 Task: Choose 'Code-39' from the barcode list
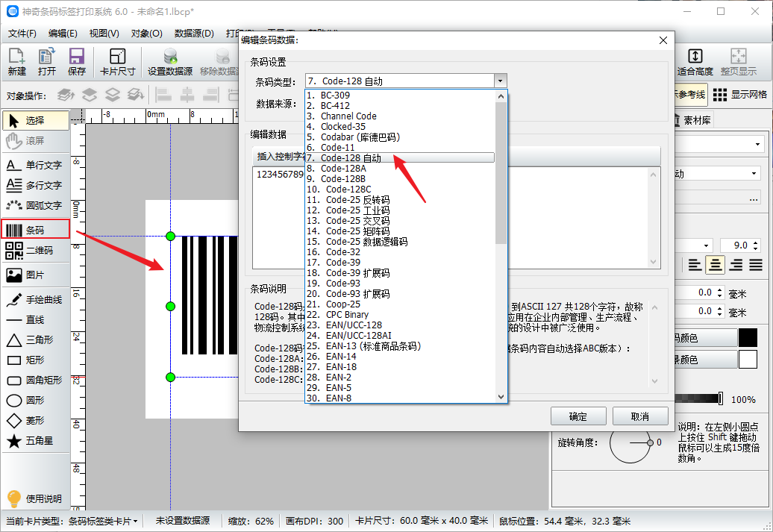pyautogui.click(x=400, y=263)
